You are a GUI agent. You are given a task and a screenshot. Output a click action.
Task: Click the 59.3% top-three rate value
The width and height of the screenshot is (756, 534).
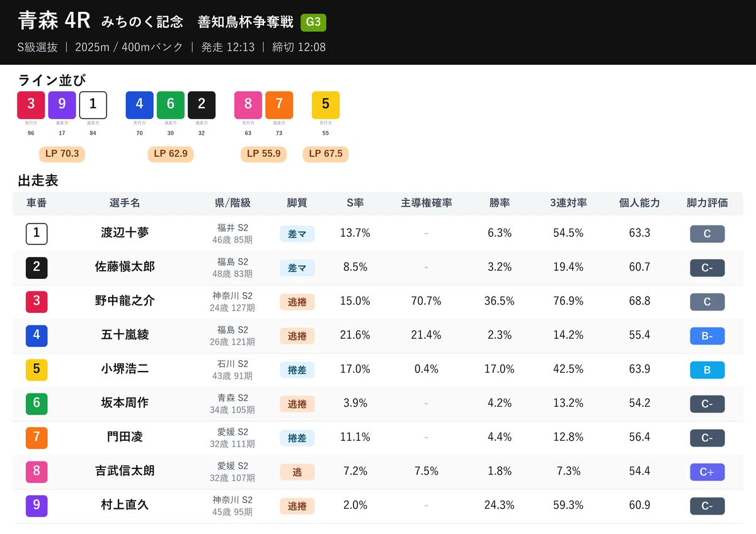(568, 505)
